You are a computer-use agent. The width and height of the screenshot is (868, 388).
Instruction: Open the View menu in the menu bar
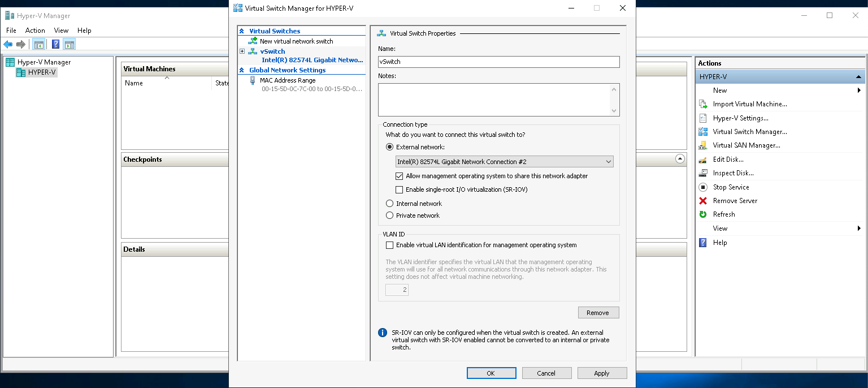(61, 31)
